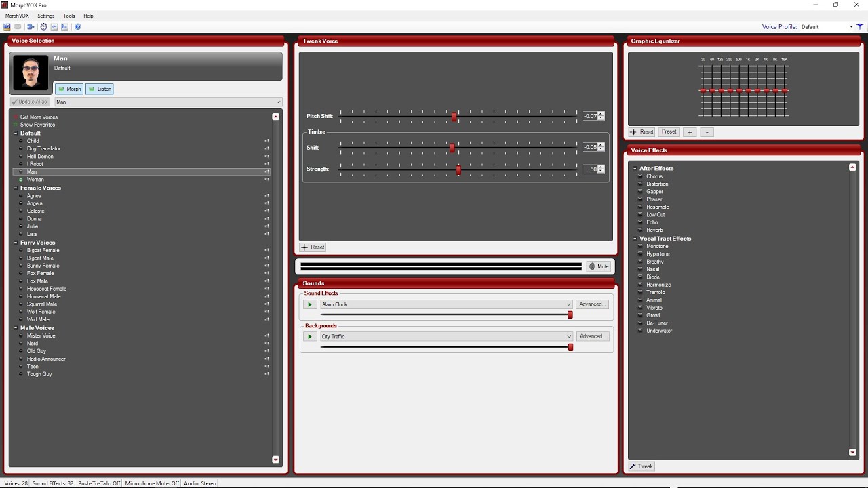Screen dimensions: 868x488
Task: Click the Tweak button under Voice Effects
Action: (x=641, y=466)
